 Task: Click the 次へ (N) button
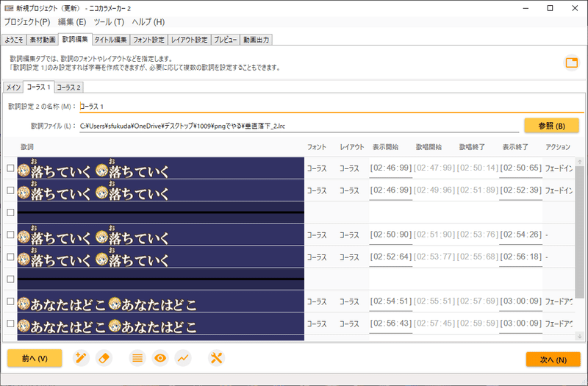(553, 360)
